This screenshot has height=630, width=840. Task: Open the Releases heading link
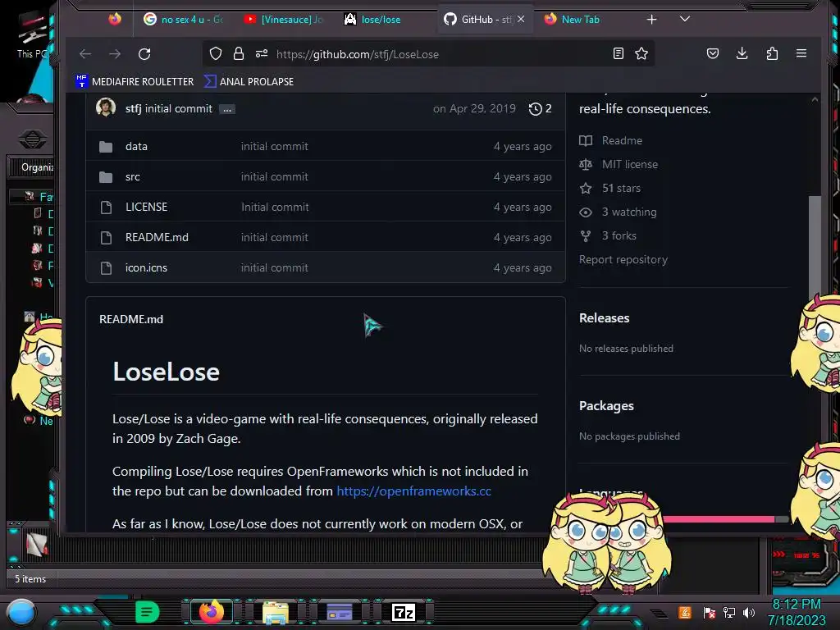tap(605, 318)
